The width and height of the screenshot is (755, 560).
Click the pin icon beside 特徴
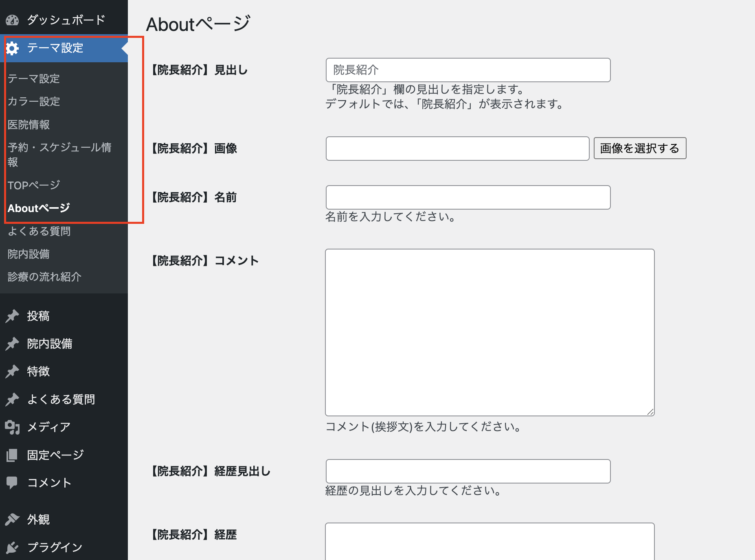pos(12,371)
